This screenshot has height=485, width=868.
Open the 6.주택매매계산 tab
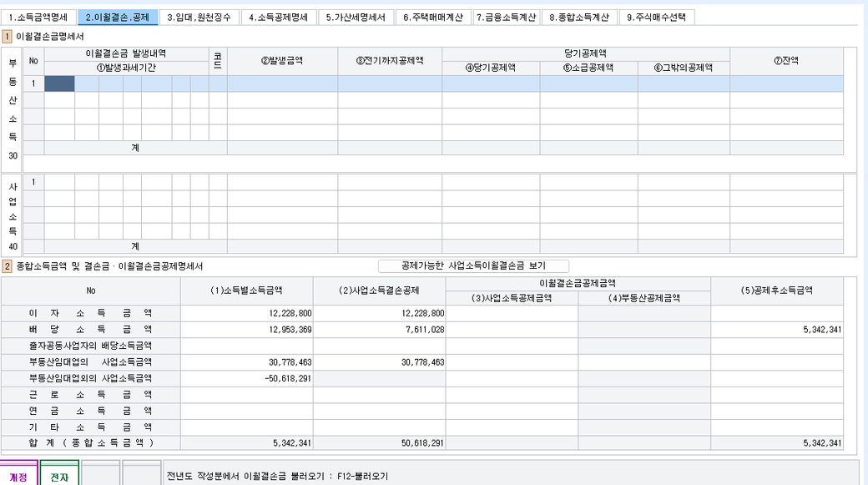click(432, 17)
